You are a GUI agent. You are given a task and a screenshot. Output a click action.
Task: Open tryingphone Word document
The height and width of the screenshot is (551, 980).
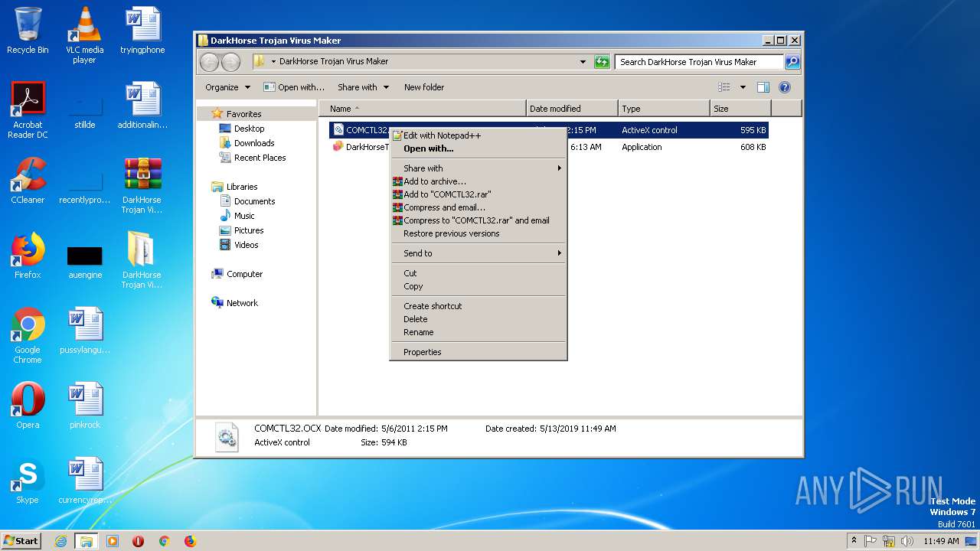pos(142,31)
